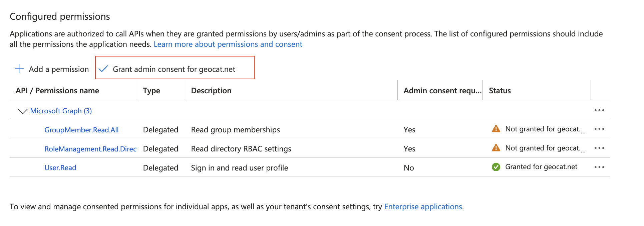
Task: Open the Microsoft Graph (3) API link
Action: pos(61,111)
